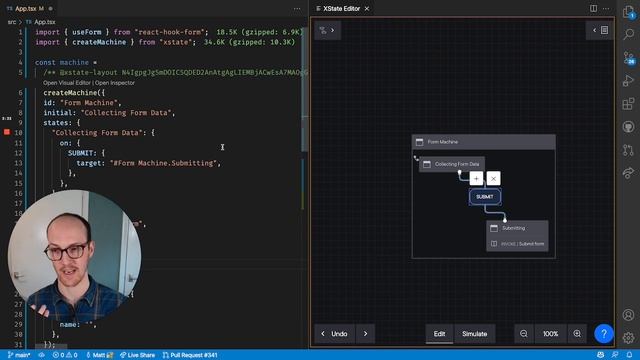
Task: Select the SUBMIT event node
Action: pos(485,197)
